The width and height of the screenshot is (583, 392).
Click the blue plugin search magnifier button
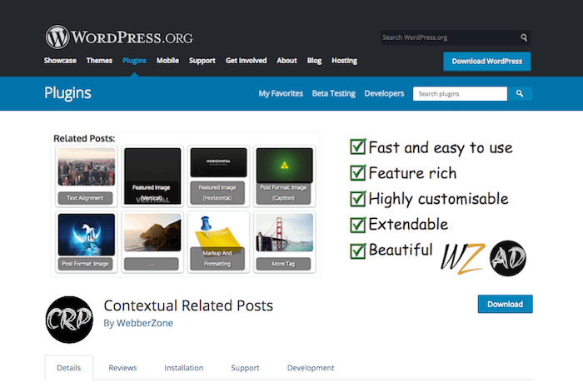(x=520, y=94)
